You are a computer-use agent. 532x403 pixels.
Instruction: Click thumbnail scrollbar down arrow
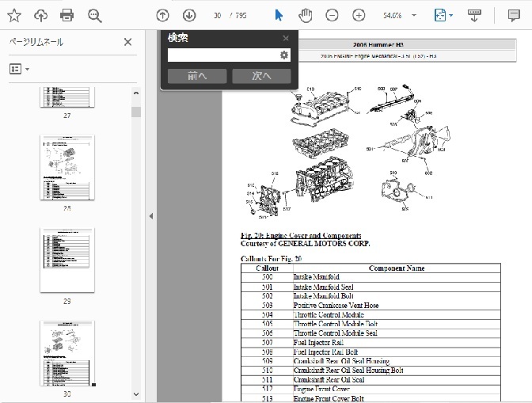[136, 394]
